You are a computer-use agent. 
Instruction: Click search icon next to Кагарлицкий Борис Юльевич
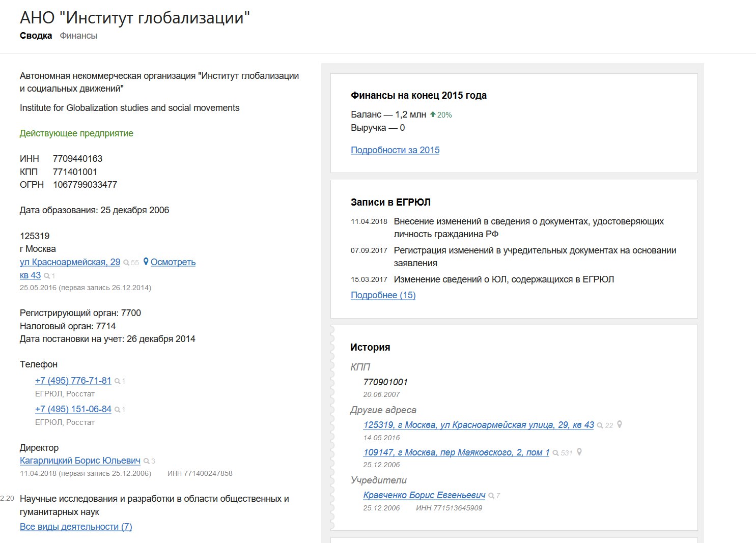(x=147, y=461)
